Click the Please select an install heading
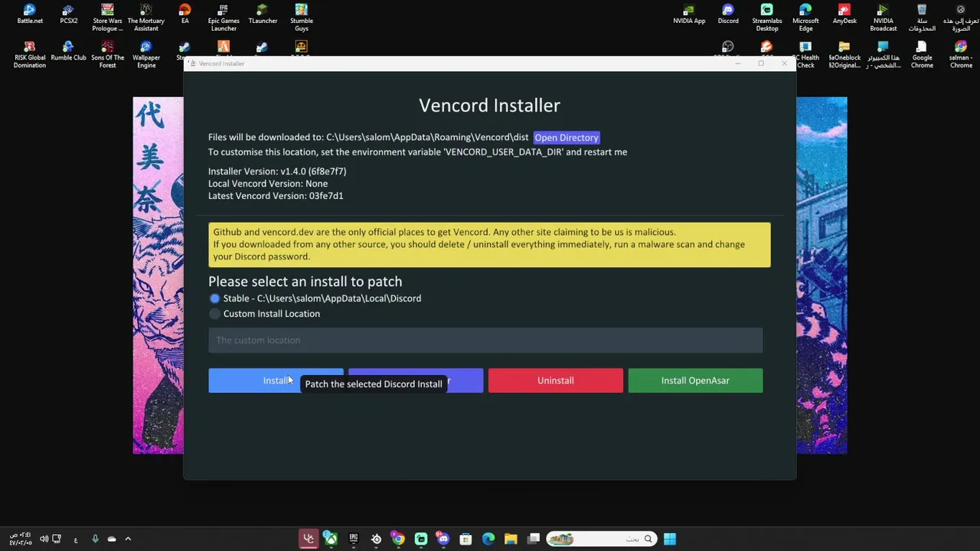This screenshot has height=551, width=980. [x=305, y=282]
